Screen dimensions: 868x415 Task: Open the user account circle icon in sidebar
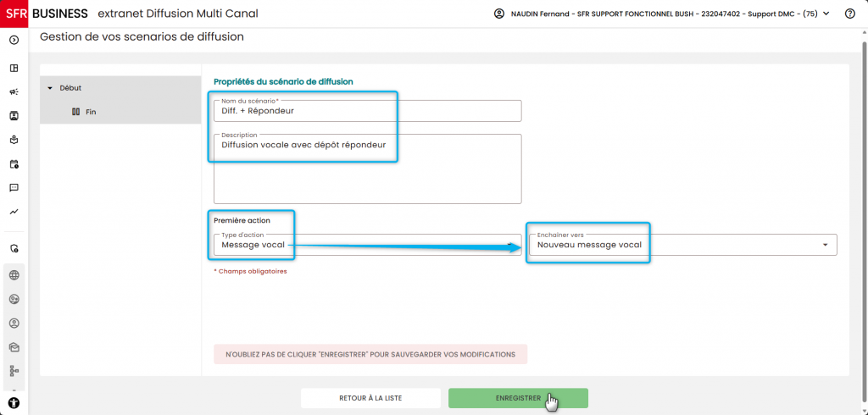click(14, 324)
